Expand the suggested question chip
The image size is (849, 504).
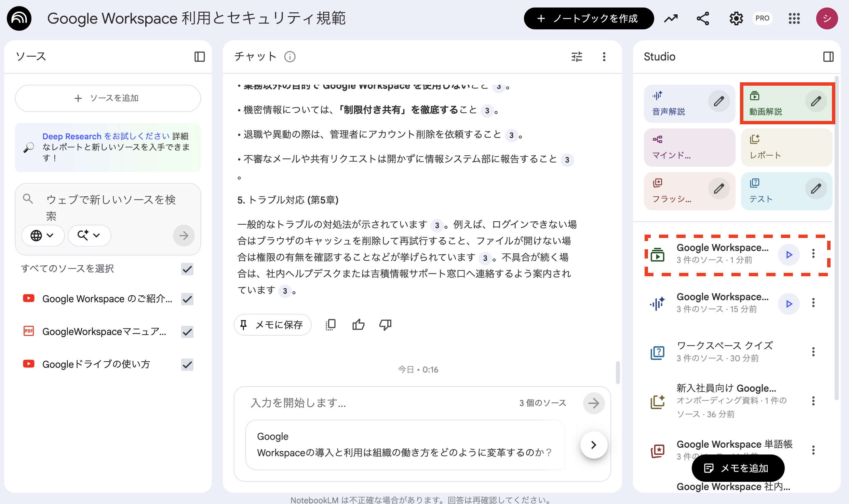click(x=594, y=445)
